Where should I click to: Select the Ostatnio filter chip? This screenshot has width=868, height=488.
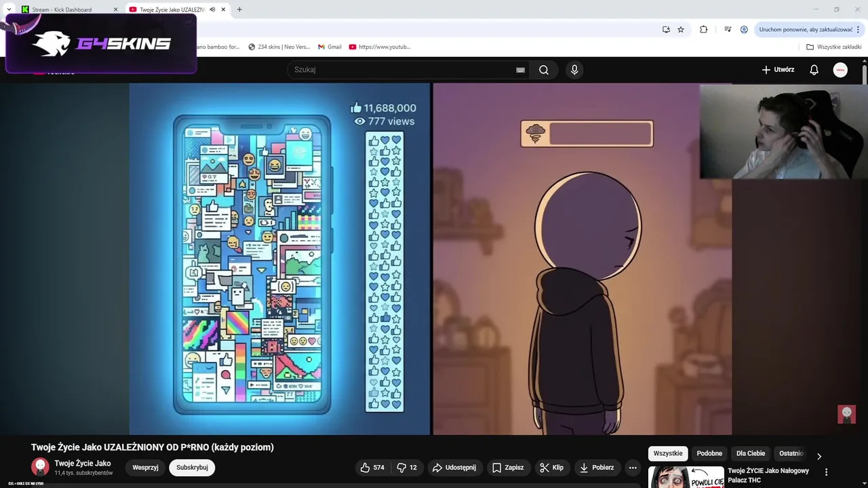point(791,453)
